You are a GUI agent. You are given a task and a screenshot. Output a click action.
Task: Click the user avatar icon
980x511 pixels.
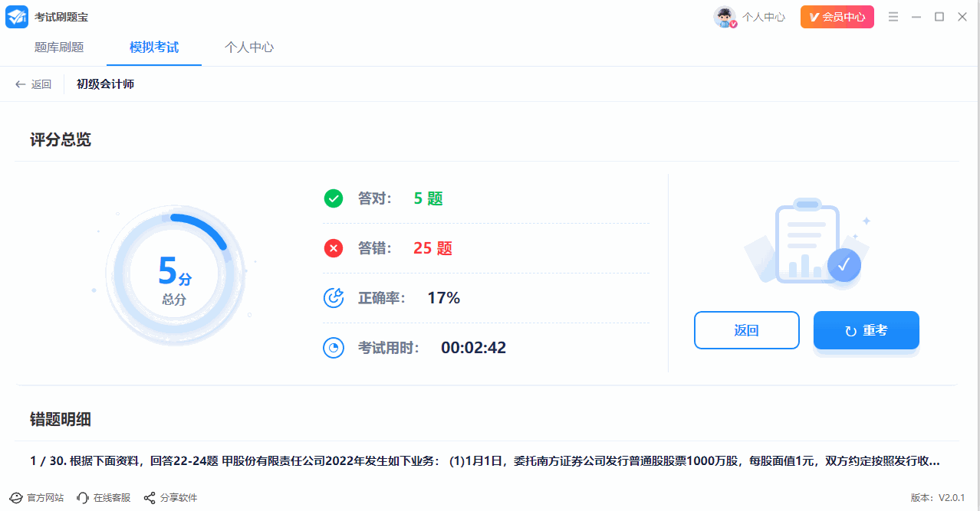coord(725,17)
